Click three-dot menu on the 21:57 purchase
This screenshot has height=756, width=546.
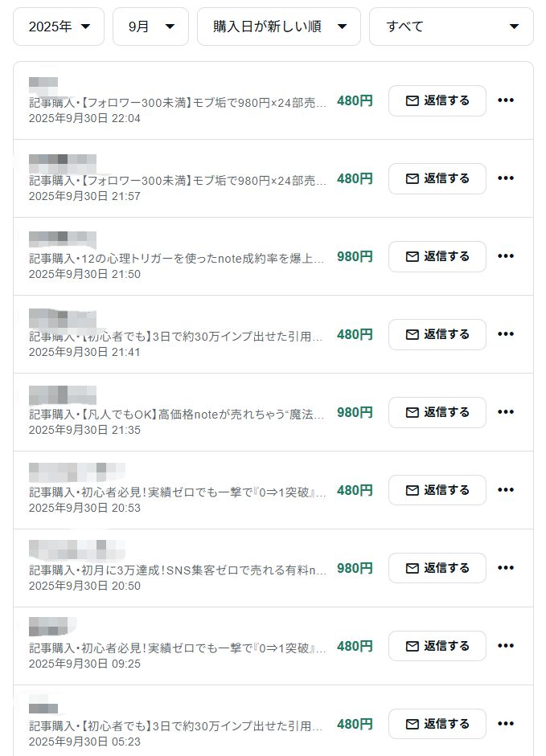[505, 178]
